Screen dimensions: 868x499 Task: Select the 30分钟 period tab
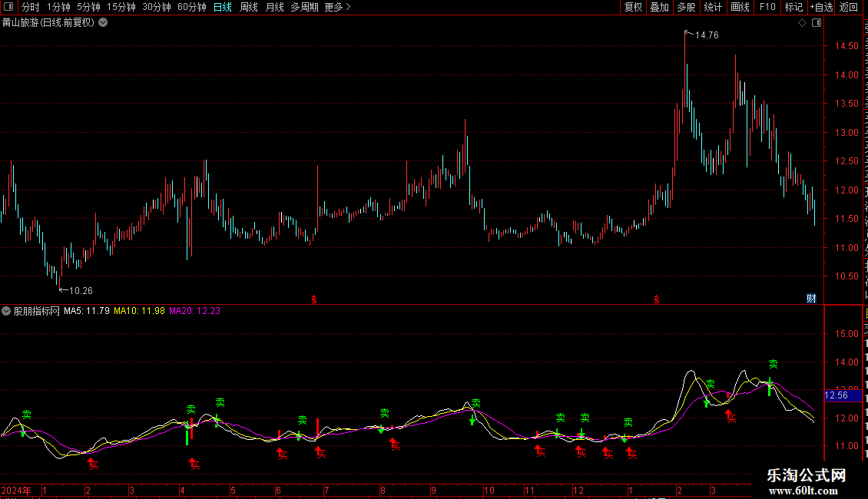click(x=157, y=7)
